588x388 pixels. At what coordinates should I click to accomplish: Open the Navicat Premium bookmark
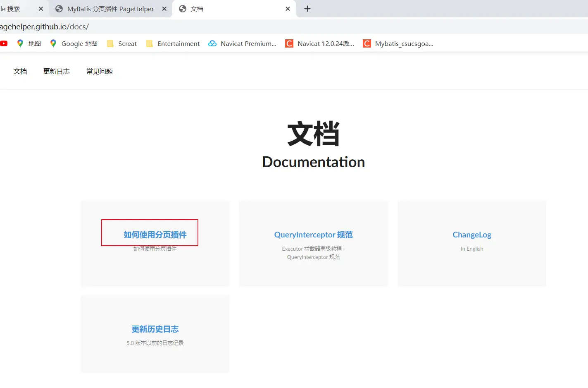[x=243, y=43]
